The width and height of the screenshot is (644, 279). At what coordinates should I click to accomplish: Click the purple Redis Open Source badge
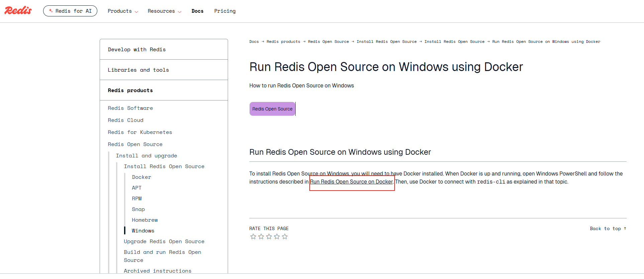click(x=272, y=109)
